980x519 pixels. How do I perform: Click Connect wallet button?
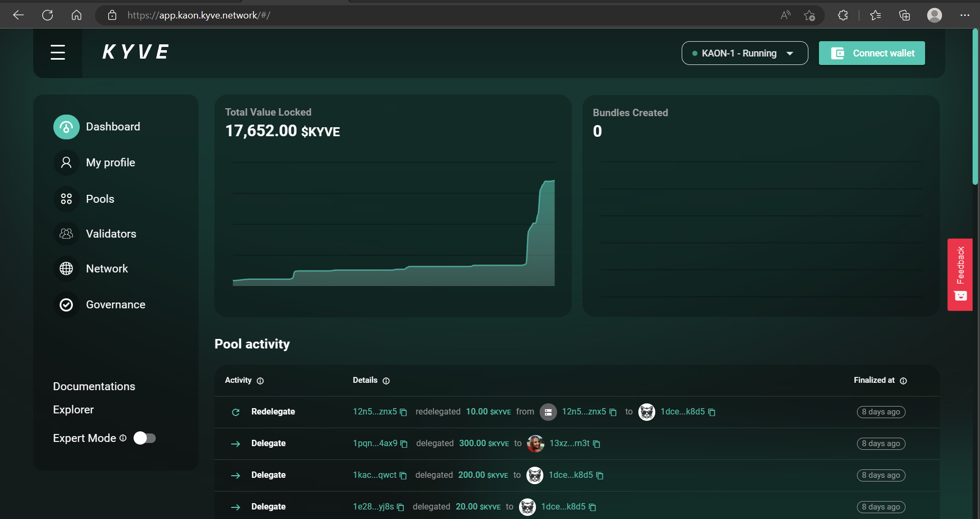click(x=872, y=53)
